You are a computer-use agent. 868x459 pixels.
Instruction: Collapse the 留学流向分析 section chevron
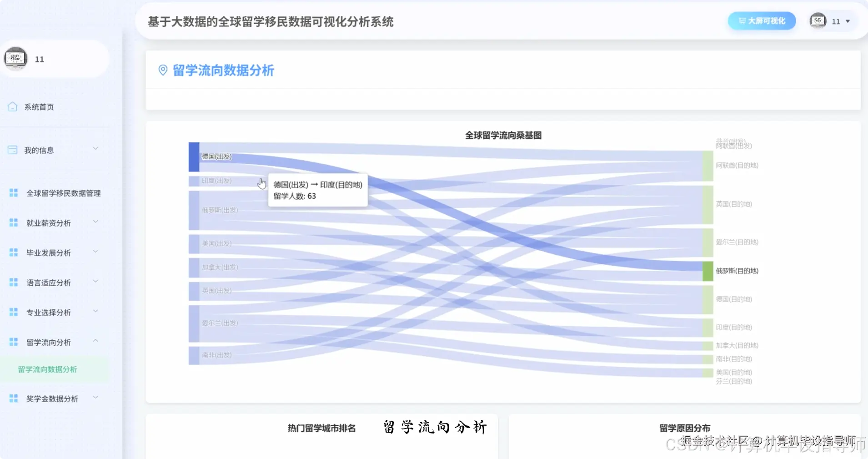point(95,340)
